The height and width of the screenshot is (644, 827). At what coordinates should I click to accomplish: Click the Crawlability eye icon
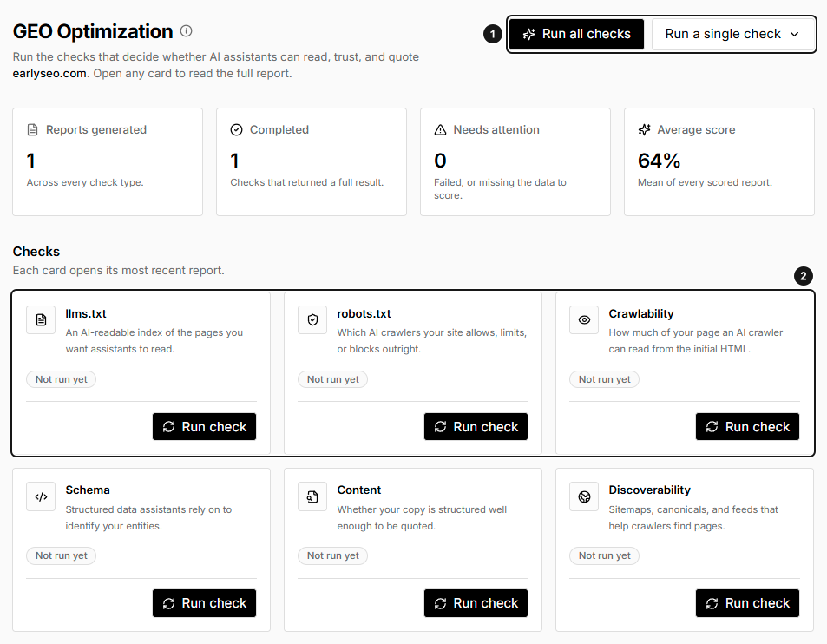[x=584, y=319]
